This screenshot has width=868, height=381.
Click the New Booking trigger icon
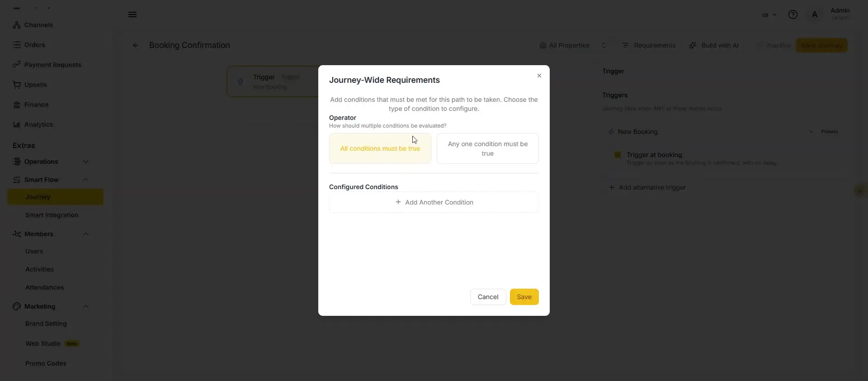tap(611, 132)
